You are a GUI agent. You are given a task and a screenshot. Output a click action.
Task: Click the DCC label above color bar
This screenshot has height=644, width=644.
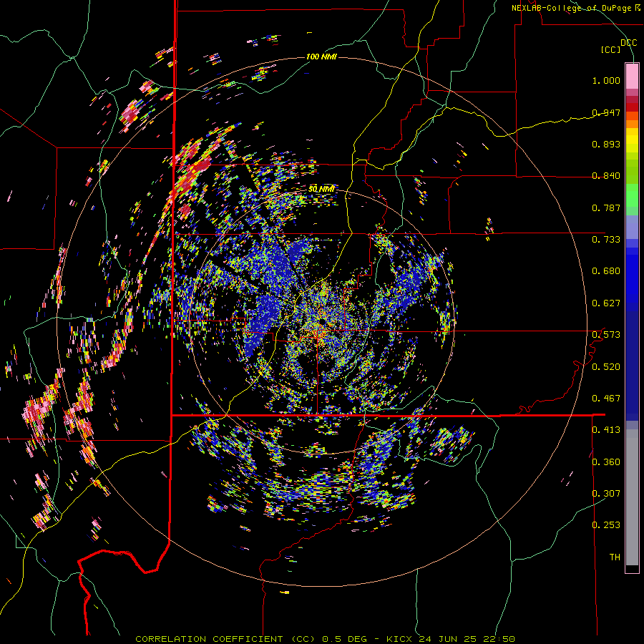point(628,43)
